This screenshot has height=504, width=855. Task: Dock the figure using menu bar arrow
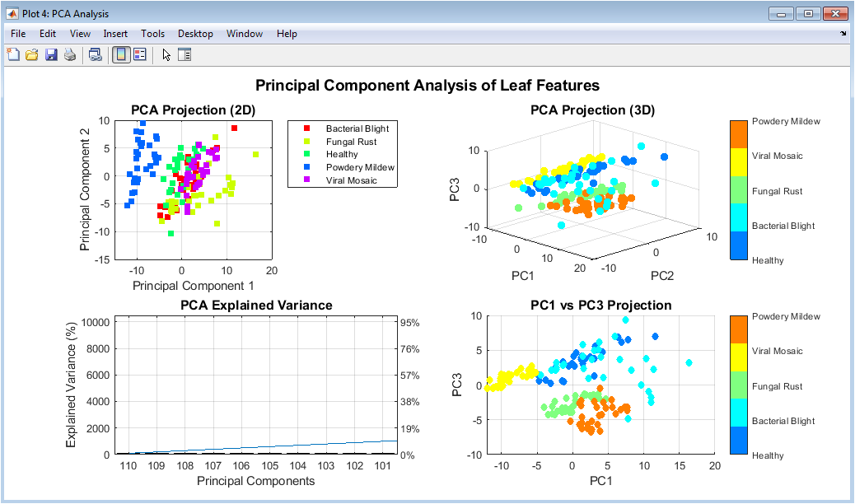(843, 34)
